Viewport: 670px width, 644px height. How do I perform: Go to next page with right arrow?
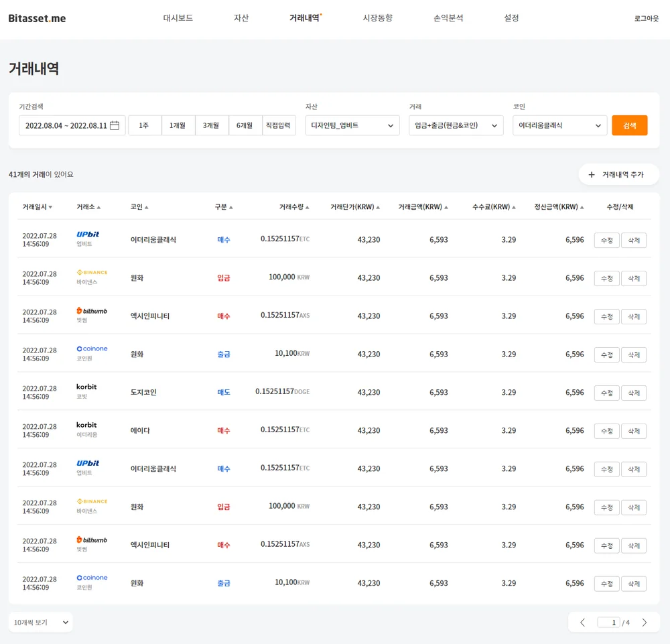point(645,623)
